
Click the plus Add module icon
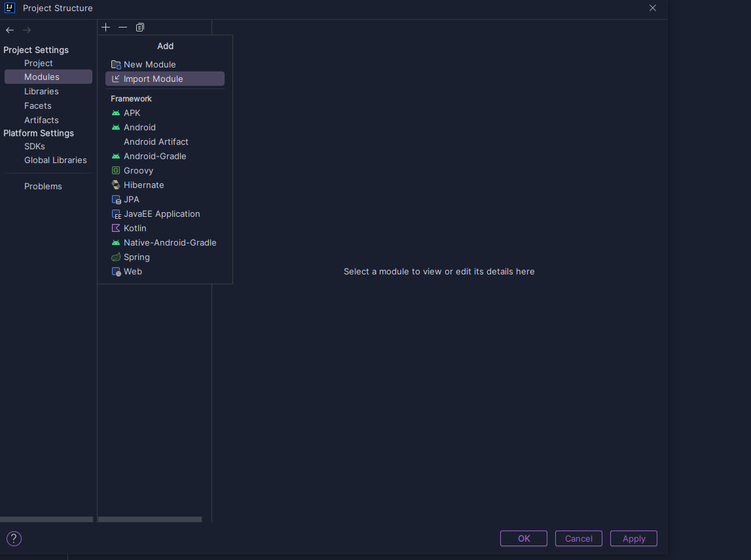click(x=106, y=28)
